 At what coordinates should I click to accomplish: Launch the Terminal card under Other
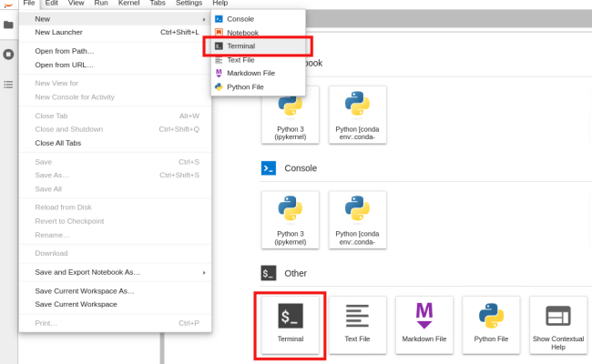291,325
